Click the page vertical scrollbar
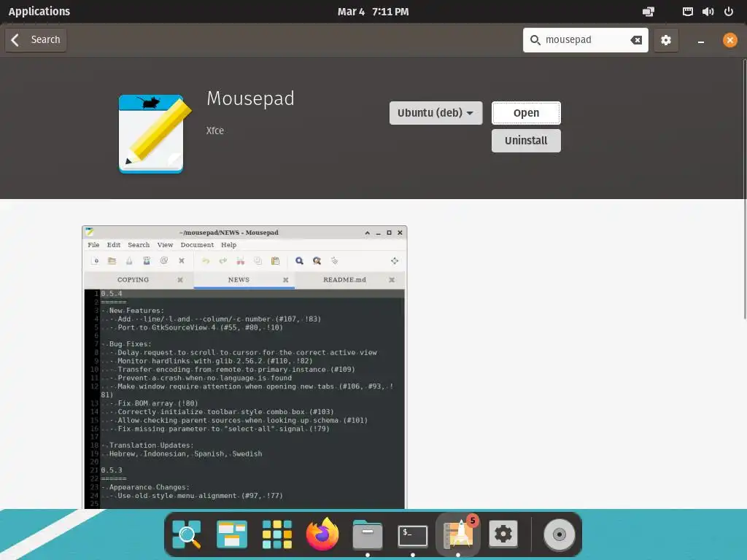This screenshot has width=747, height=560. [745, 189]
